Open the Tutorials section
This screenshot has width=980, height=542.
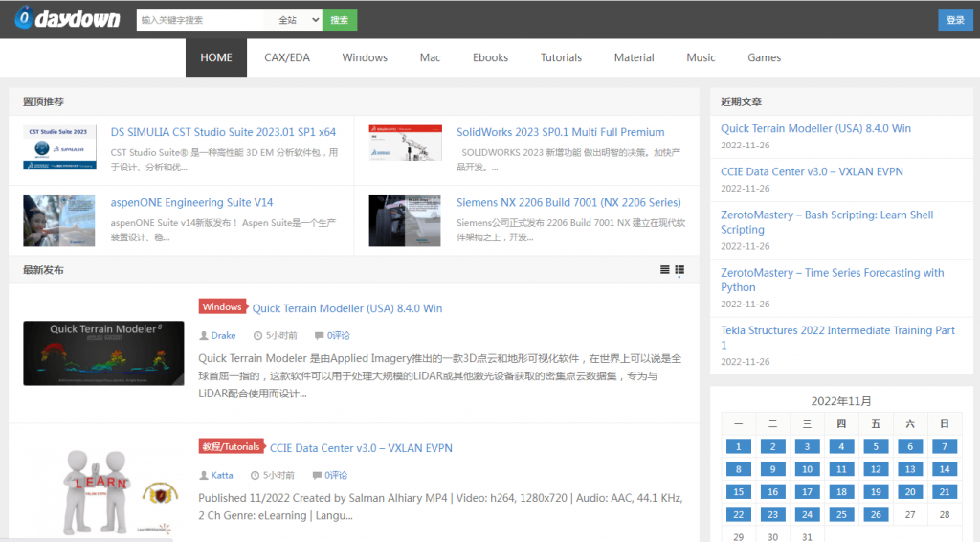(x=561, y=57)
